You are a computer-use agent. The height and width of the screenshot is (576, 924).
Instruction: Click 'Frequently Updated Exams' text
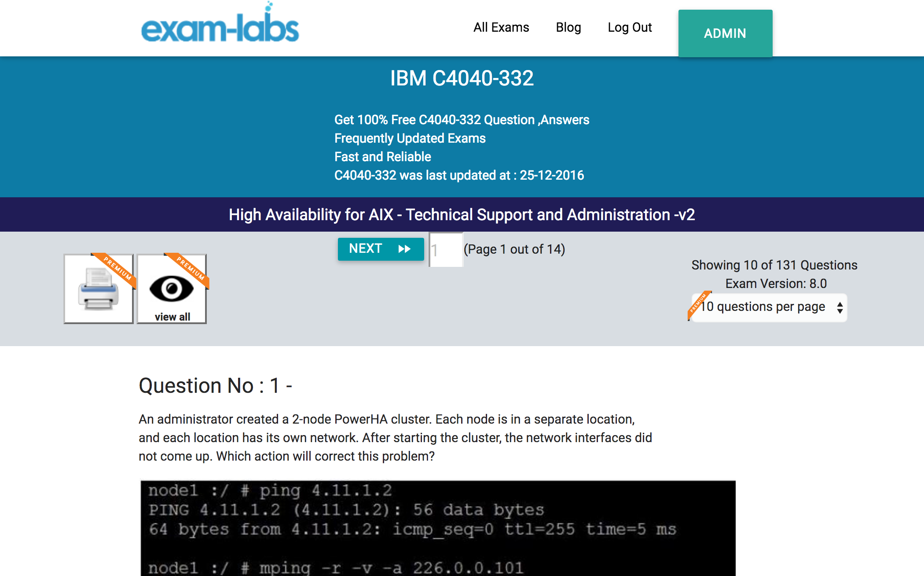click(x=410, y=138)
